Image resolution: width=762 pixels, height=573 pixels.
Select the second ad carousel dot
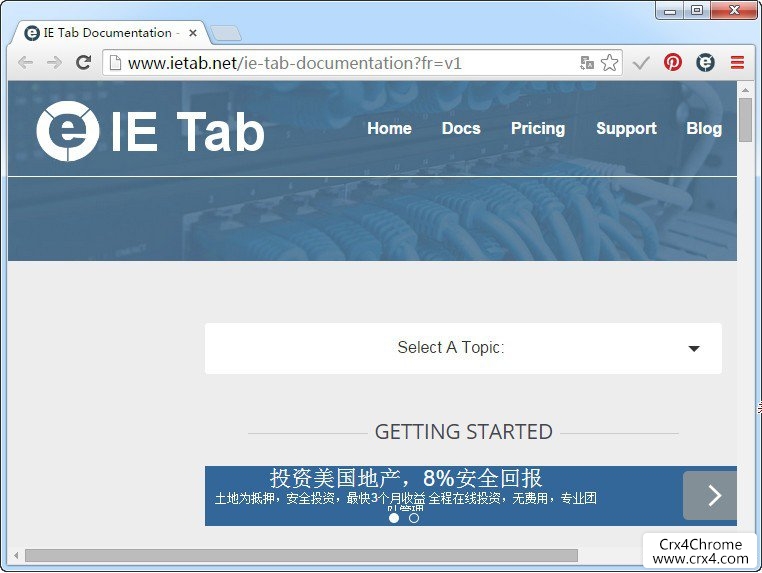pos(414,518)
